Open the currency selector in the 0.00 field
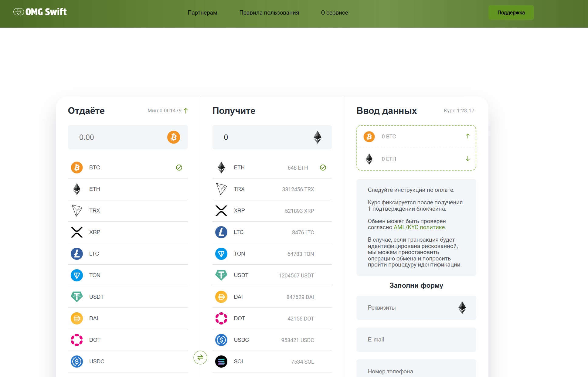 pos(173,137)
